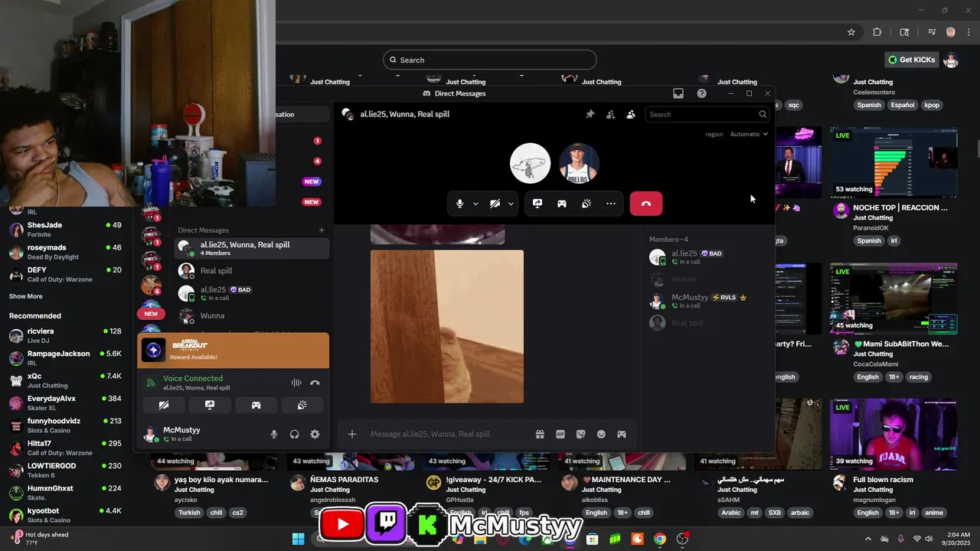Open microphone options arrow in call bar

[475, 204]
